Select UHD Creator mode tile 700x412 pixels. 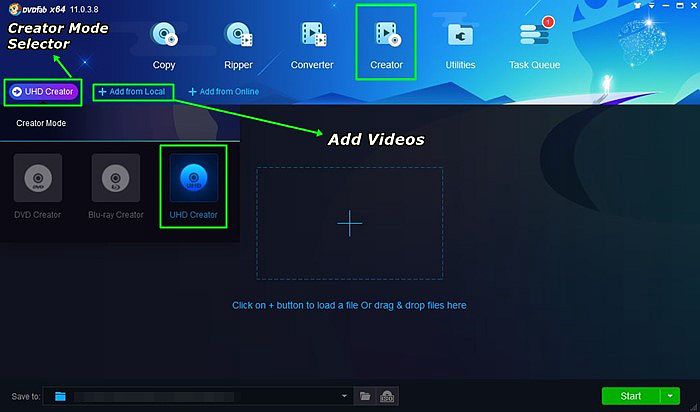click(x=193, y=186)
